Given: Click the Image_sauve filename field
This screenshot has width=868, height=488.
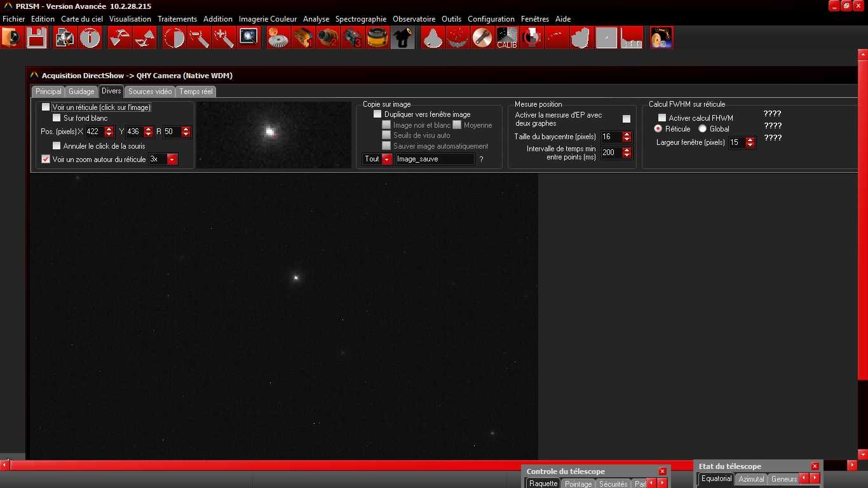Looking at the screenshot, I should (435, 159).
